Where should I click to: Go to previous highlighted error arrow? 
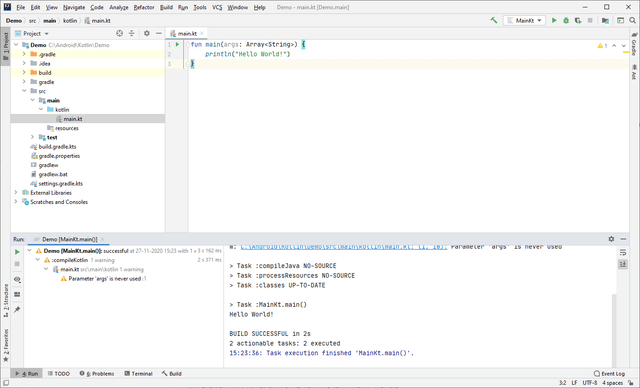click(614, 46)
